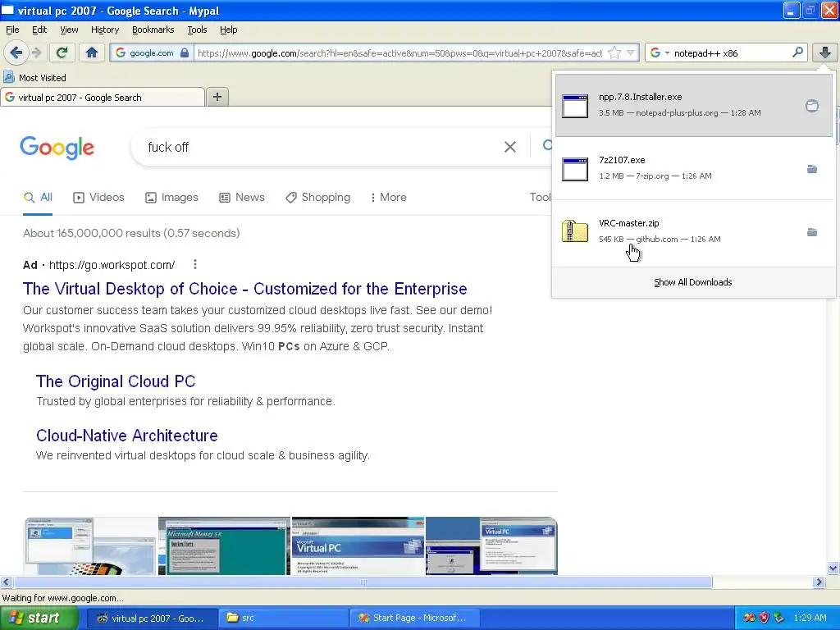Screen dimensions: 840x630
Task: Click the 7z2107.exe file icon
Action: [x=575, y=169]
